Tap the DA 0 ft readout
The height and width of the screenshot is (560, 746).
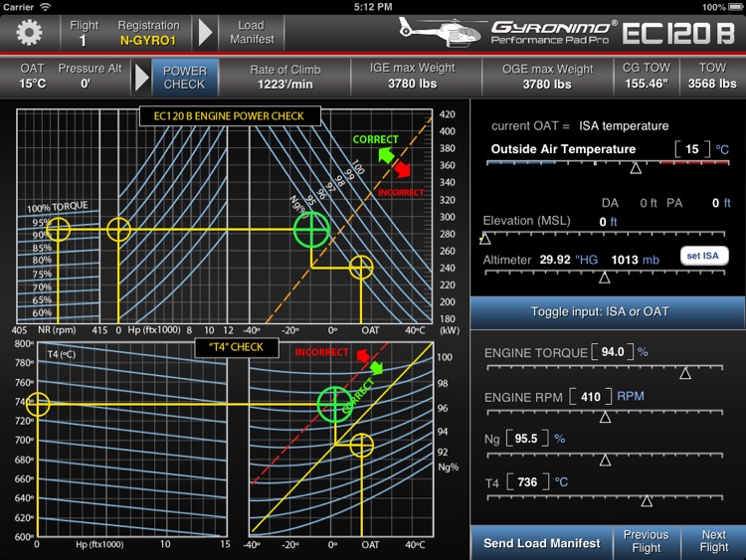629,203
